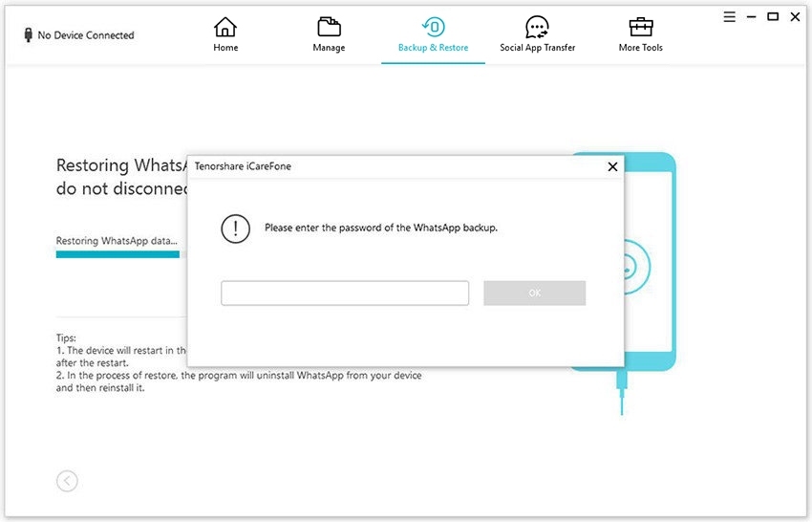Maximize the iCareFone window

(x=773, y=17)
